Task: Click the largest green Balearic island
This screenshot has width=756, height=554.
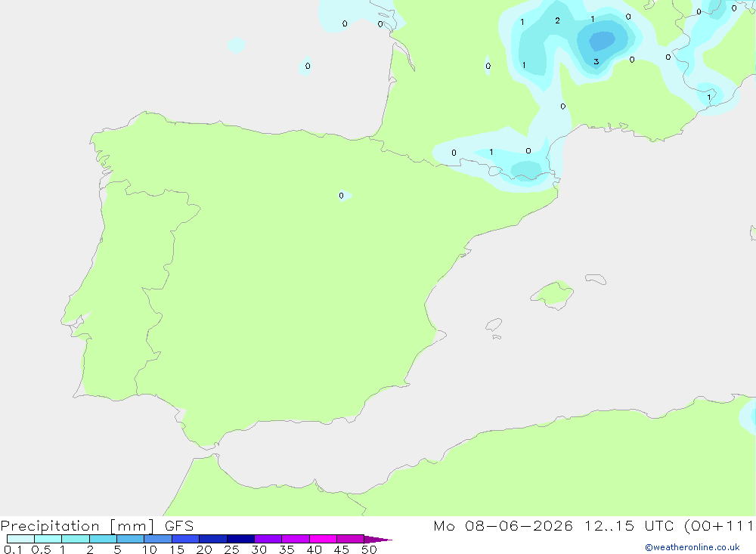Action: [553, 294]
